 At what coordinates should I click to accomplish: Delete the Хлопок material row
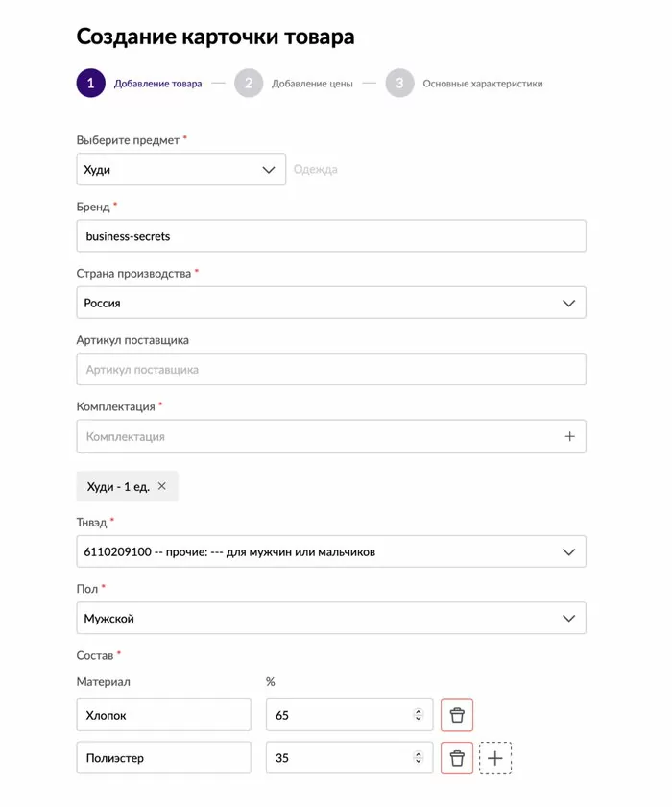pyautogui.click(x=457, y=716)
